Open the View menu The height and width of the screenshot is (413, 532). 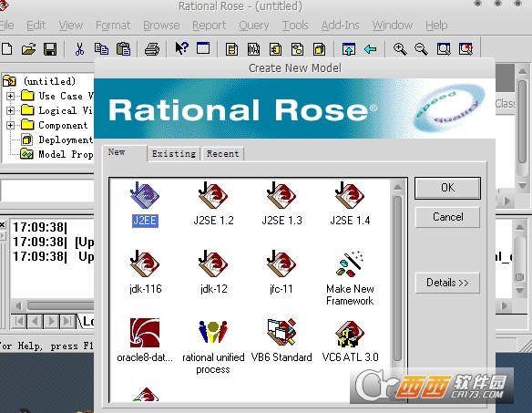tap(71, 26)
